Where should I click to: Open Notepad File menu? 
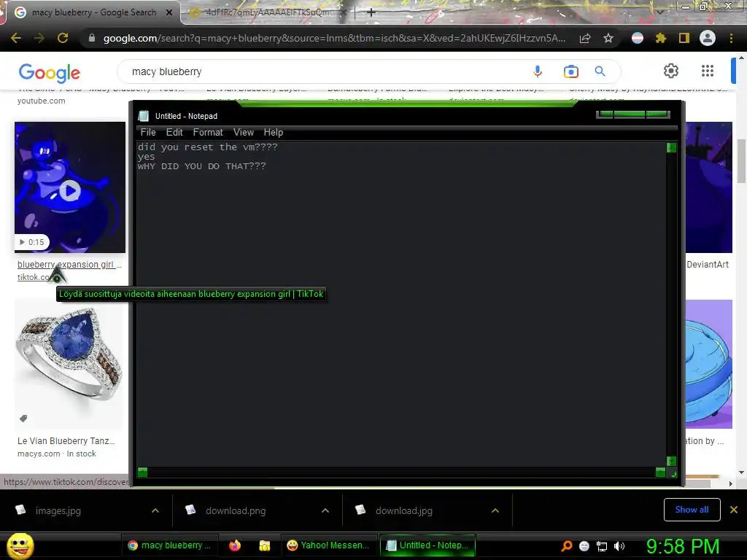[x=148, y=133]
